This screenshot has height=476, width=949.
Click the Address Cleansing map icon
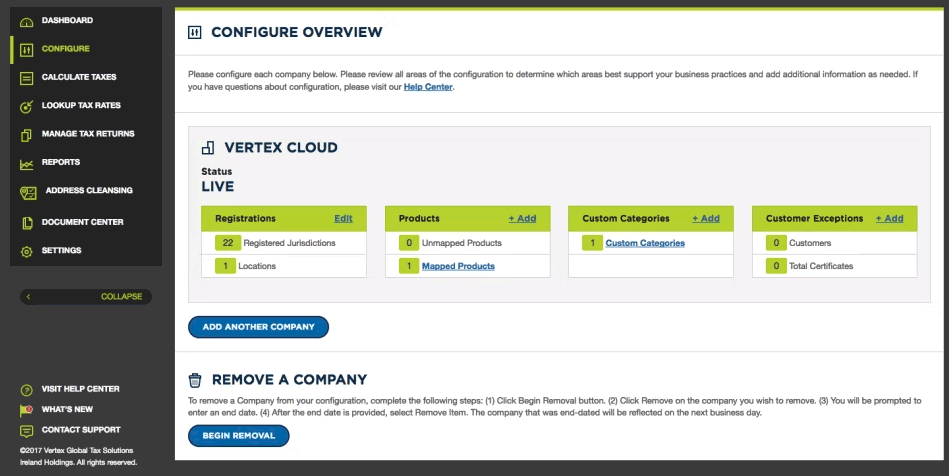click(28, 193)
